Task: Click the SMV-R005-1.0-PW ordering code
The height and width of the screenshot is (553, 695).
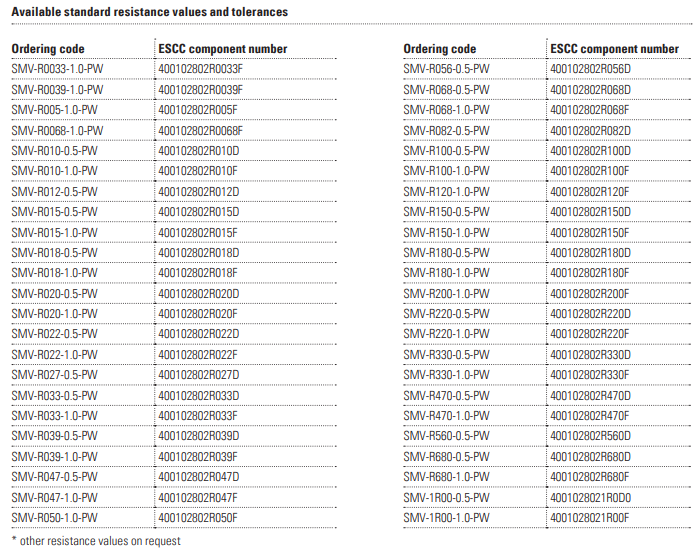Action: [55, 110]
